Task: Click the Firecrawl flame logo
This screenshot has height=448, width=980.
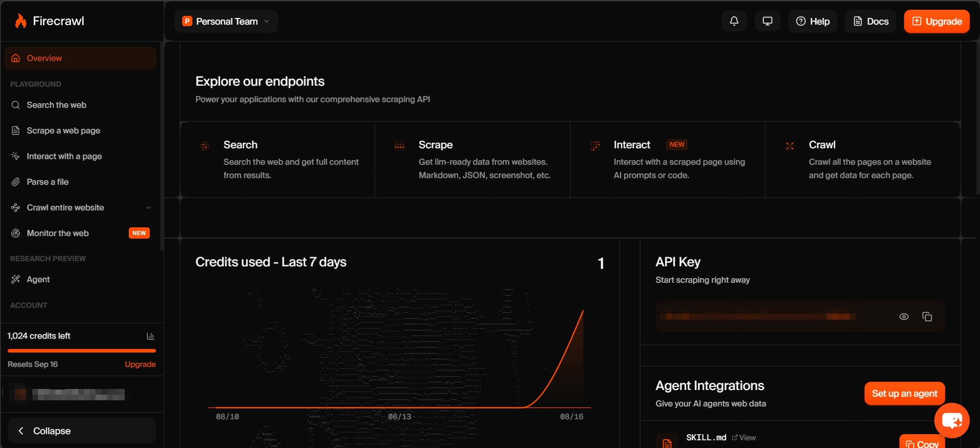Action: point(21,21)
